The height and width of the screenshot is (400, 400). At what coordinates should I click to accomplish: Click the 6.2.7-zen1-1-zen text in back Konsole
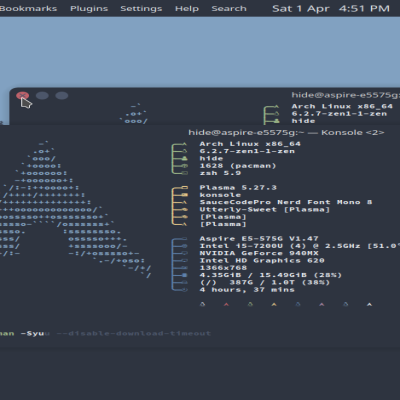(339, 114)
